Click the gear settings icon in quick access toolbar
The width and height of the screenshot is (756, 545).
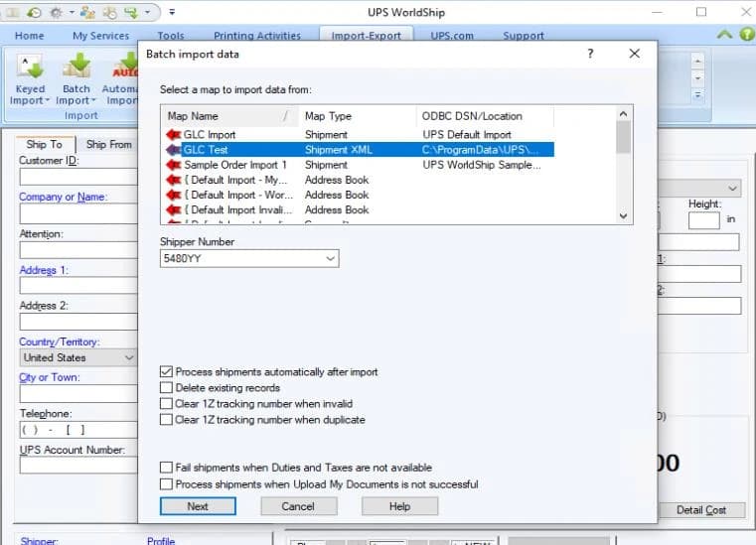coord(57,13)
